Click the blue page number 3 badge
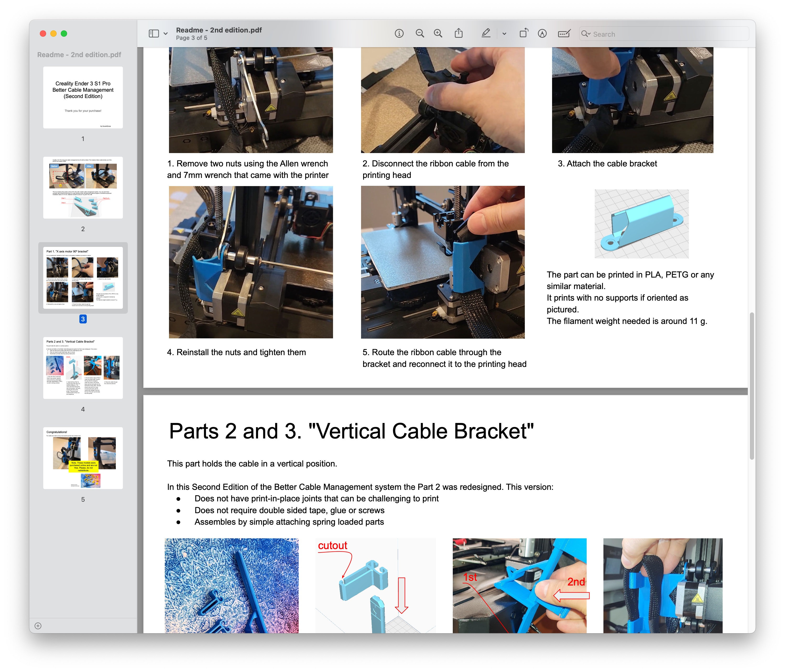The image size is (785, 672). pyautogui.click(x=83, y=319)
